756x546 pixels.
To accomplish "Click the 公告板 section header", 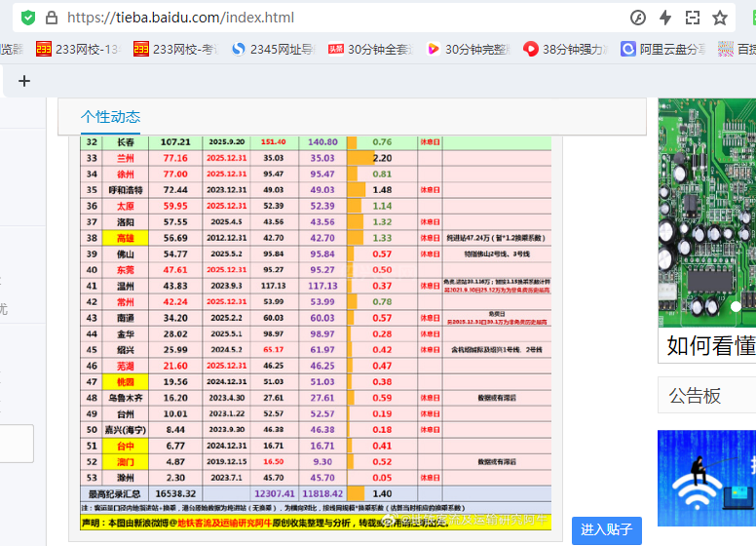I will tap(694, 396).
